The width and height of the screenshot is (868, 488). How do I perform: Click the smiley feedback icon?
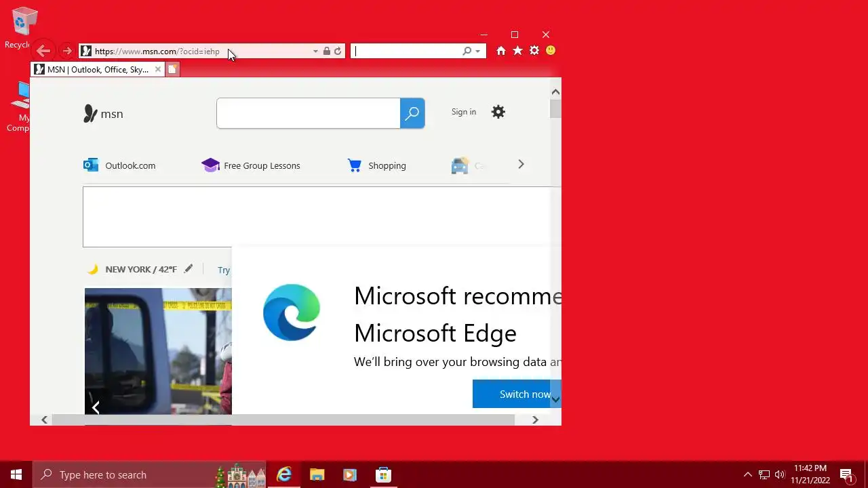[x=551, y=51]
